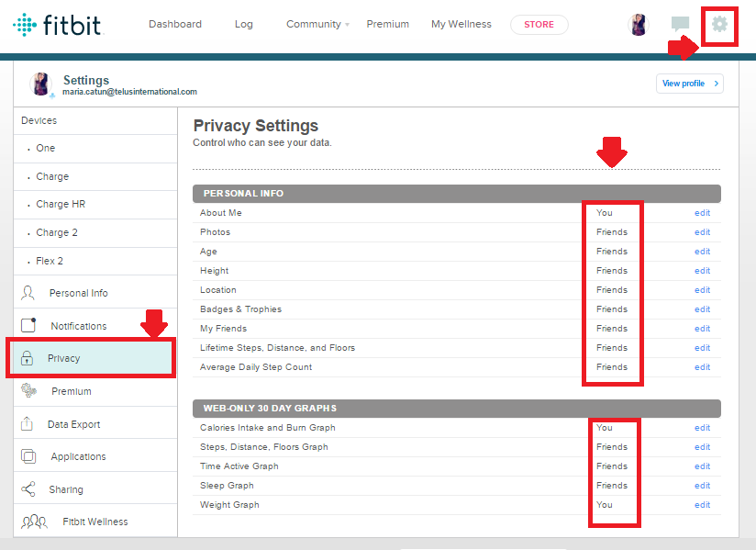756x550 pixels.
Task: Open Notifications settings
Action: pyautogui.click(x=95, y=326)
